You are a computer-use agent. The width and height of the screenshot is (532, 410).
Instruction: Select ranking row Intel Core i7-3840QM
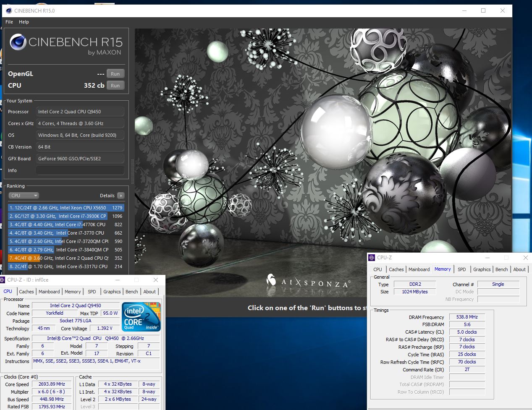[66, 250]
